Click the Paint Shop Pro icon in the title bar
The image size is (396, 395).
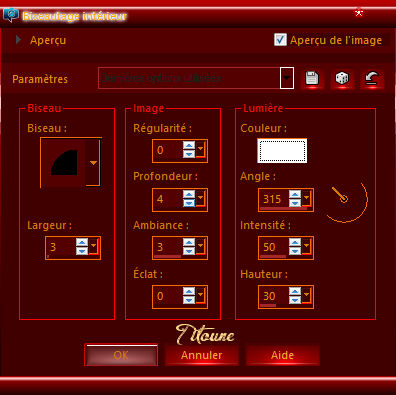(x=11, y=15)
